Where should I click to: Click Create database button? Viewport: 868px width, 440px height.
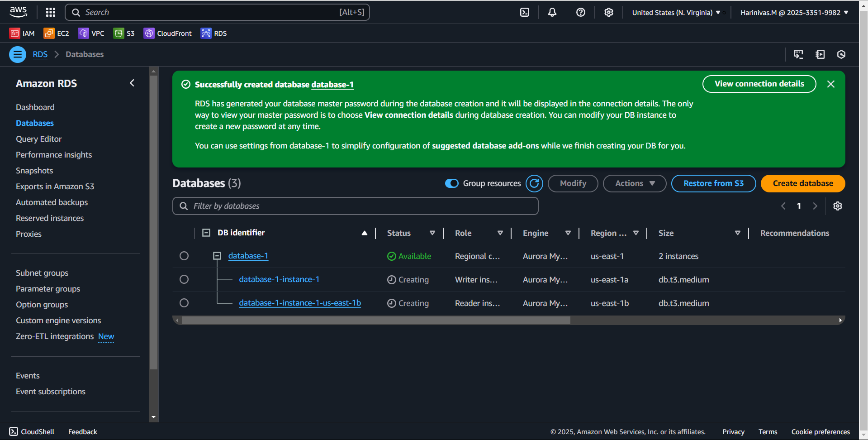tap(803, 183)
